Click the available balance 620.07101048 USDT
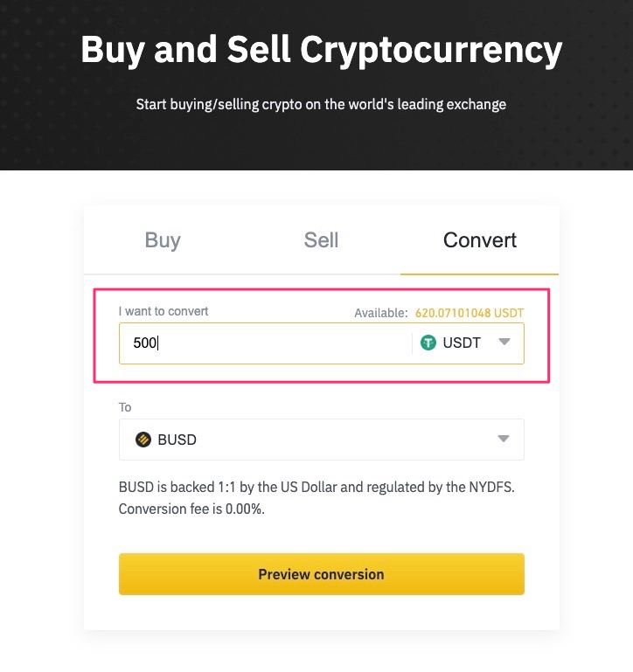The image size is (633, 672). [x=469, y=312]
